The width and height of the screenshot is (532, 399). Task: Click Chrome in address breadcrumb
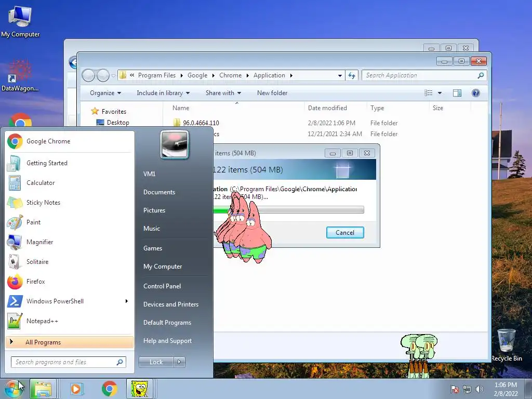tap(230, 75)
